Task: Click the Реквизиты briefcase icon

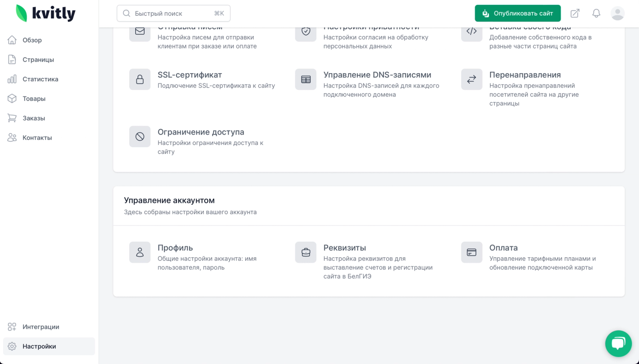Action: pyautogui.click(x=306, y=253)
